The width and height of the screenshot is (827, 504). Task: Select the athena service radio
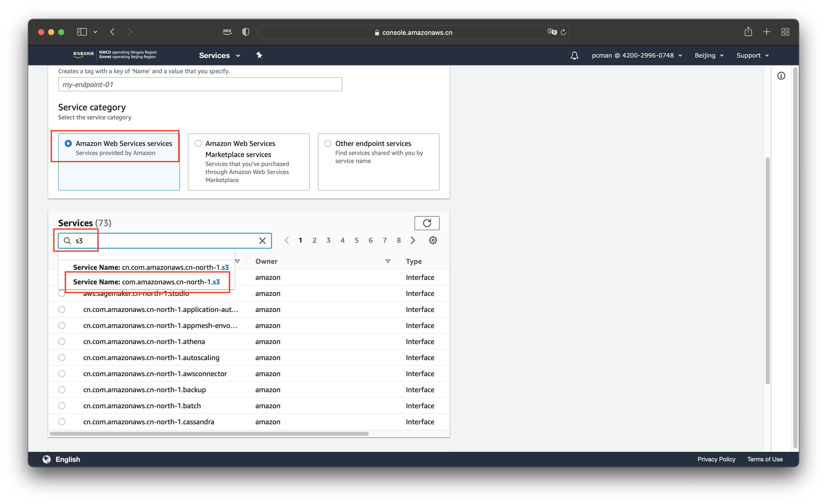[x=62, y=341]
